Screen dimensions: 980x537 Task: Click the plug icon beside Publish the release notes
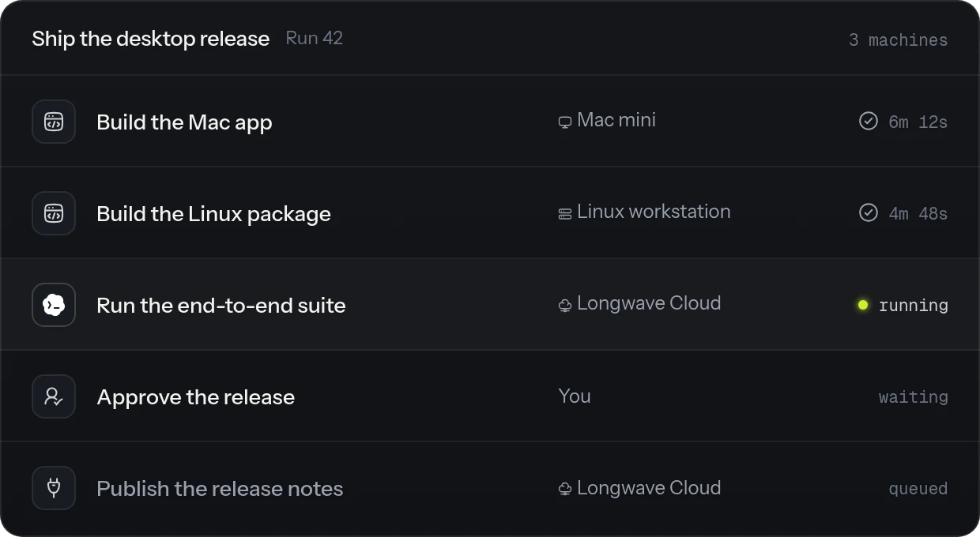(54, 488)
